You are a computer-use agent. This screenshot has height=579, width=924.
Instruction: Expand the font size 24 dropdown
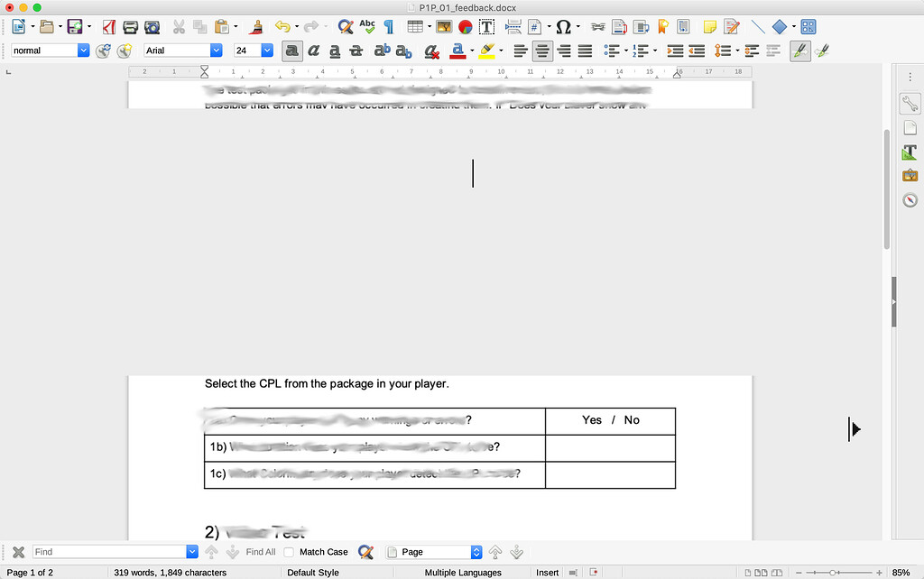tap(267, 51)
